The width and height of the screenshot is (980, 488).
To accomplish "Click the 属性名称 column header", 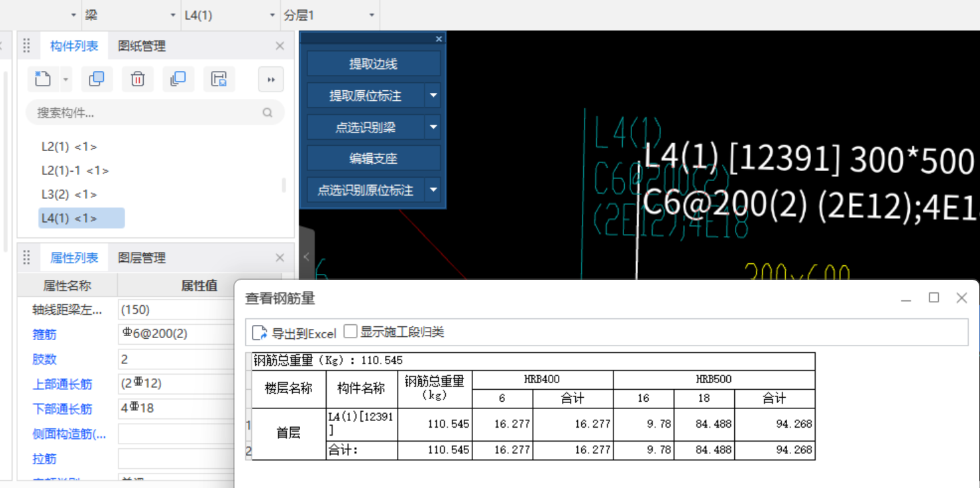I will [x=68, y=286].
